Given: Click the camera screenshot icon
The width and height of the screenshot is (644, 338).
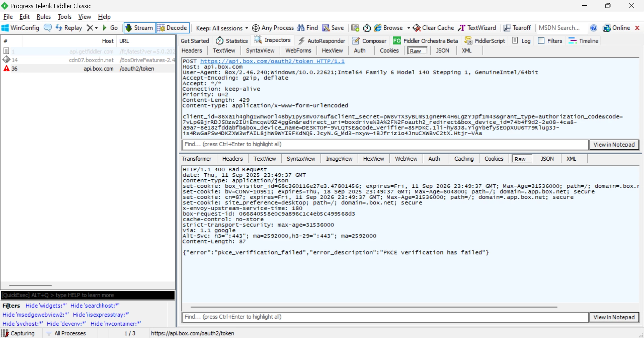Looking at the screenshot, I should point(355,28).
